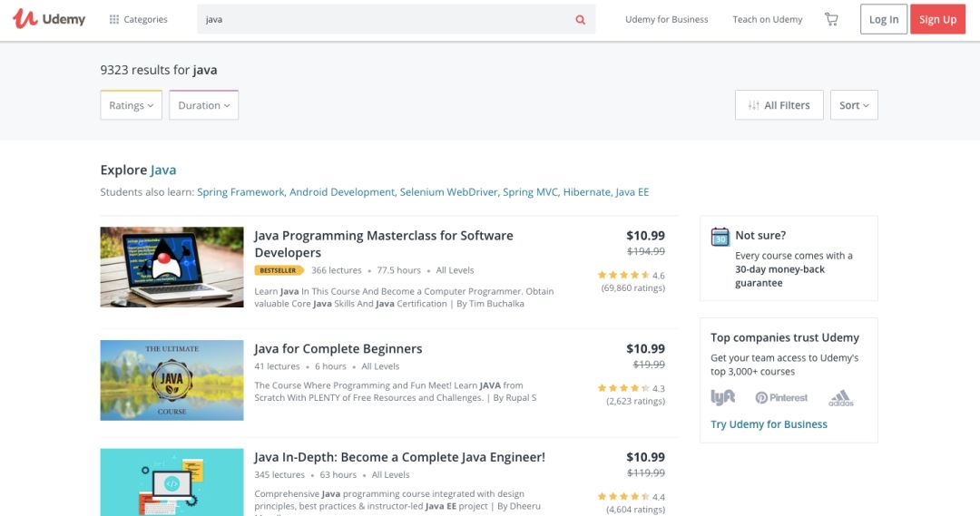
Task: Open the shopping cart
Action: tap(830, 19)
